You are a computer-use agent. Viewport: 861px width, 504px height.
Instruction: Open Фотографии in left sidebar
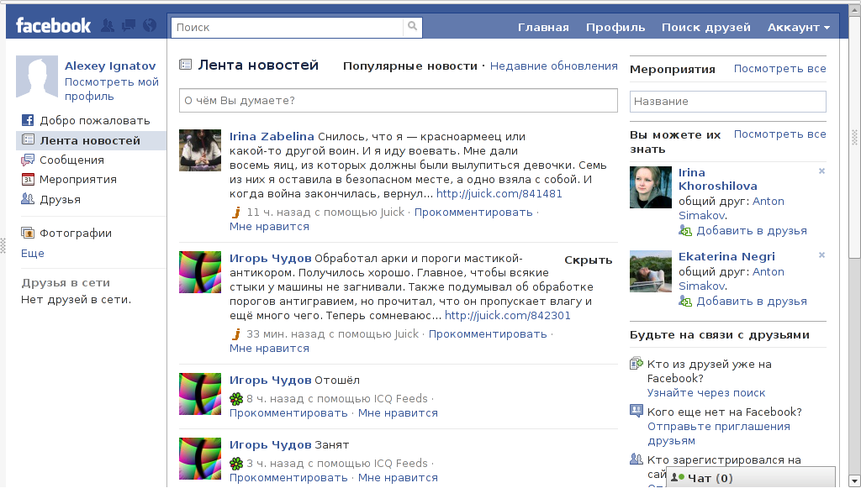click(76, 234)
